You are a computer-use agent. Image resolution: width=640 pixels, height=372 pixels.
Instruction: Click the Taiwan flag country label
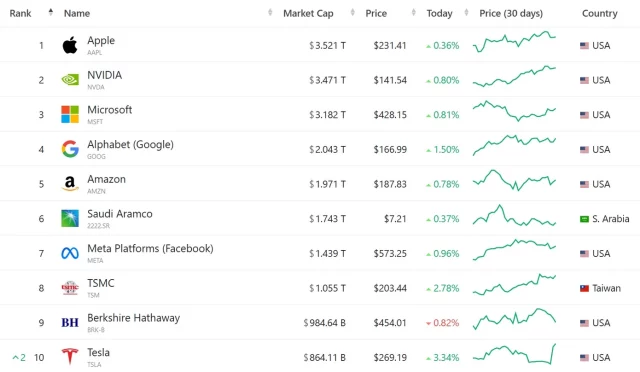[x=600, y=288]
